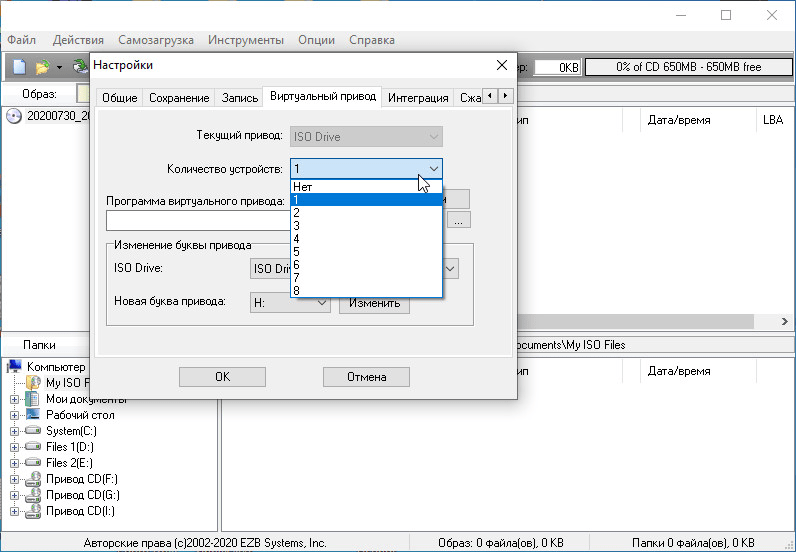Click the OK button in settings

coord(222,377)
